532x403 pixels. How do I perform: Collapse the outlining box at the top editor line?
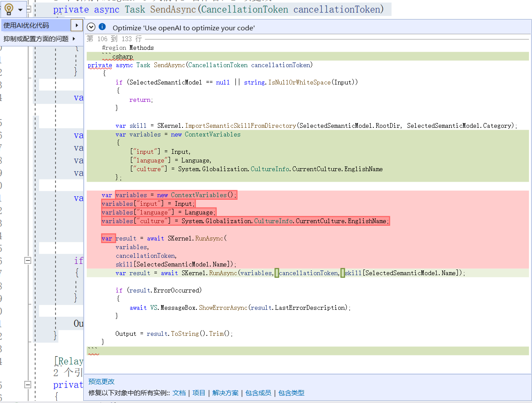[28, 9]
